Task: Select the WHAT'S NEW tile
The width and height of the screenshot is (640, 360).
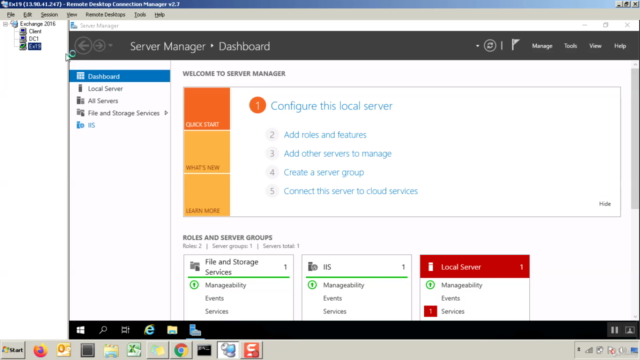Action: [x=207, y=152]
